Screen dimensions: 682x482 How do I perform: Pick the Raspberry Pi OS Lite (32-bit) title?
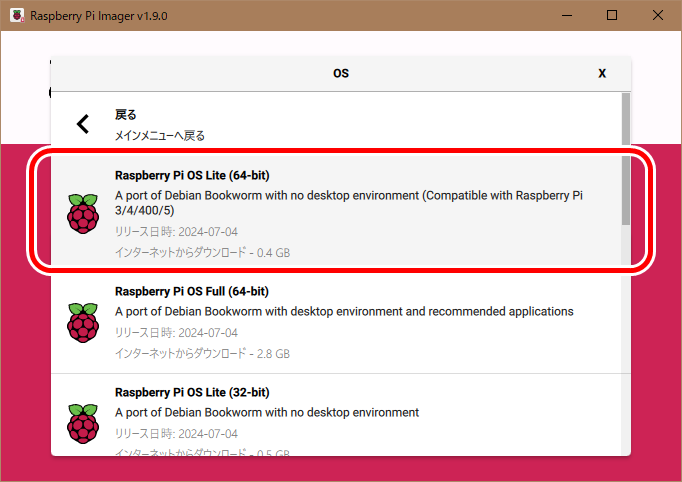pos(192,392)
